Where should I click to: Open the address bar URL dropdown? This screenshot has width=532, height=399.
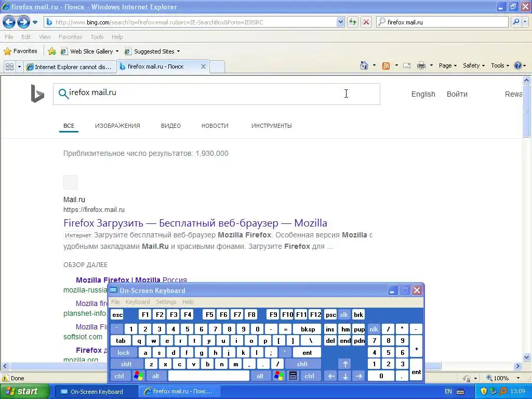340,22
